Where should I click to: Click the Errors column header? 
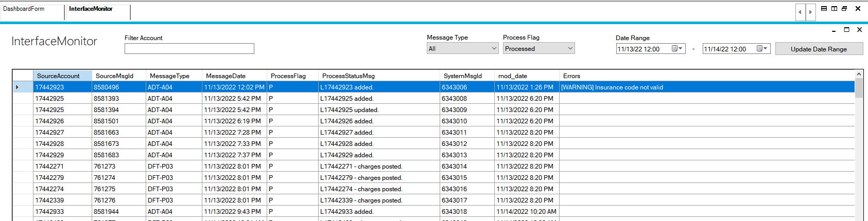[x=571, y=76]
